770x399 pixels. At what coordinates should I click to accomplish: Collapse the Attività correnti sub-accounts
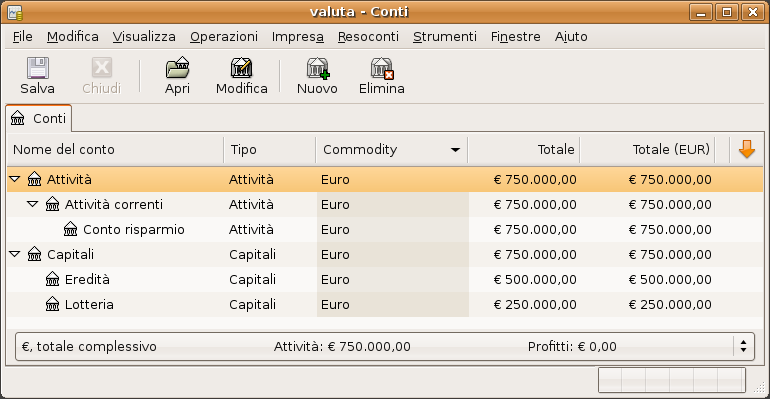pos(32,204)
